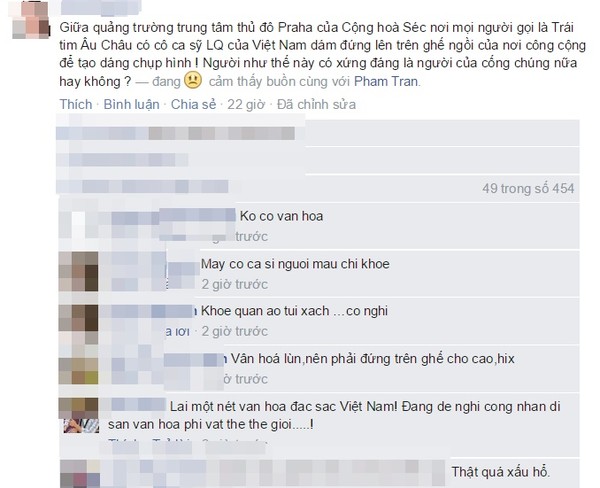The width and height of the screenshot is (600, 488).
Task: Click the sad emoji in the post
Action: (193, 81)
